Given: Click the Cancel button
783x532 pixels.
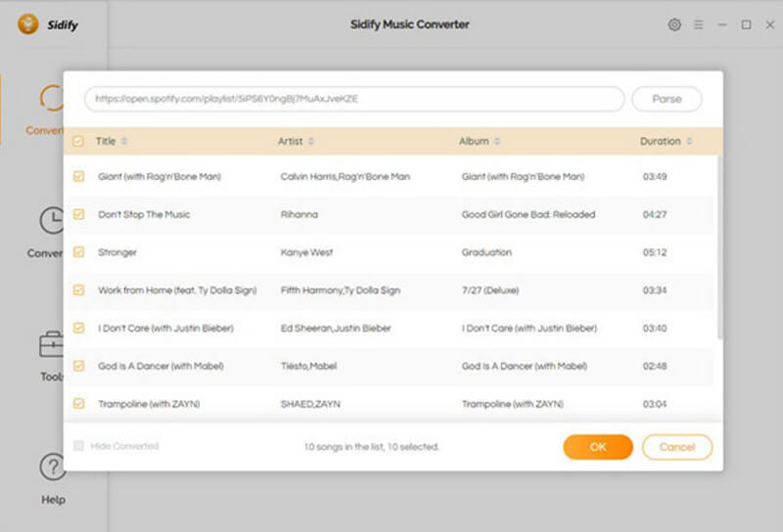Looking at the screenshot, I should point(676,447).
